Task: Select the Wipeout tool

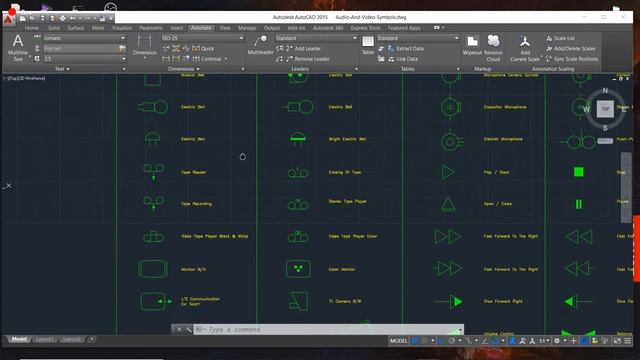Action: pyautogui.click(x=472, y=45)
